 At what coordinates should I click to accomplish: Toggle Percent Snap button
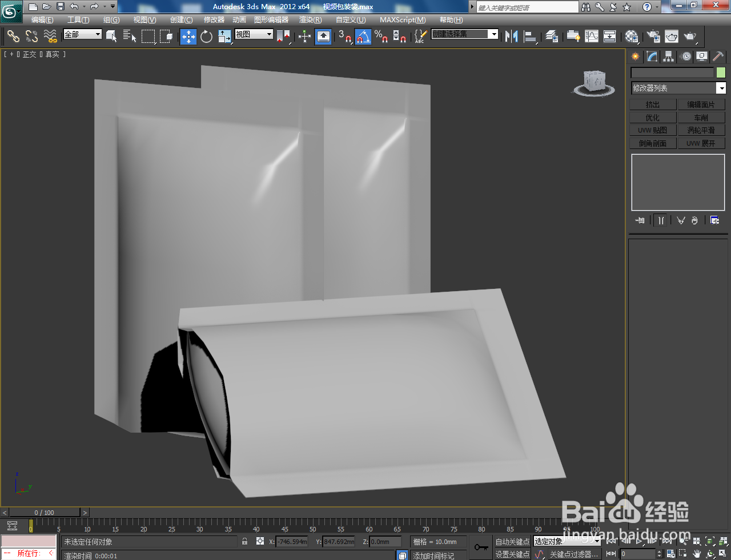click(381, 36)
